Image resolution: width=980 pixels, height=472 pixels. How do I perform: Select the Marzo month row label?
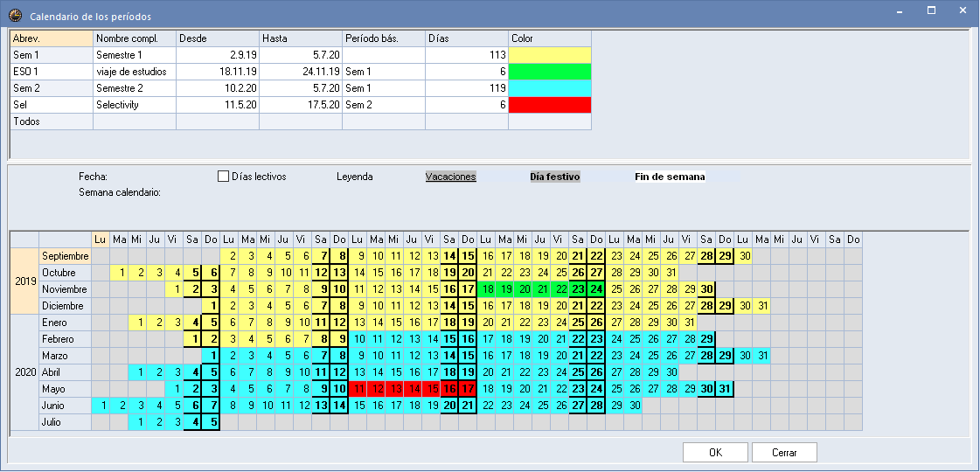click(65, 356)
